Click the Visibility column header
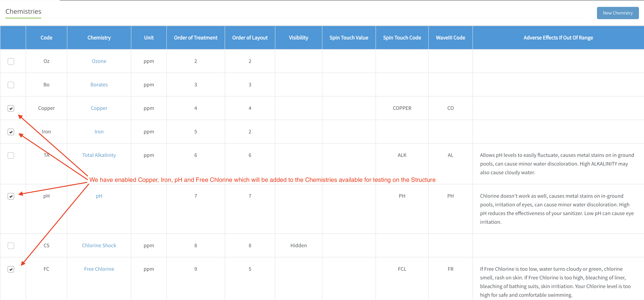Screen dimensions: 644x300 coord(298,38)
